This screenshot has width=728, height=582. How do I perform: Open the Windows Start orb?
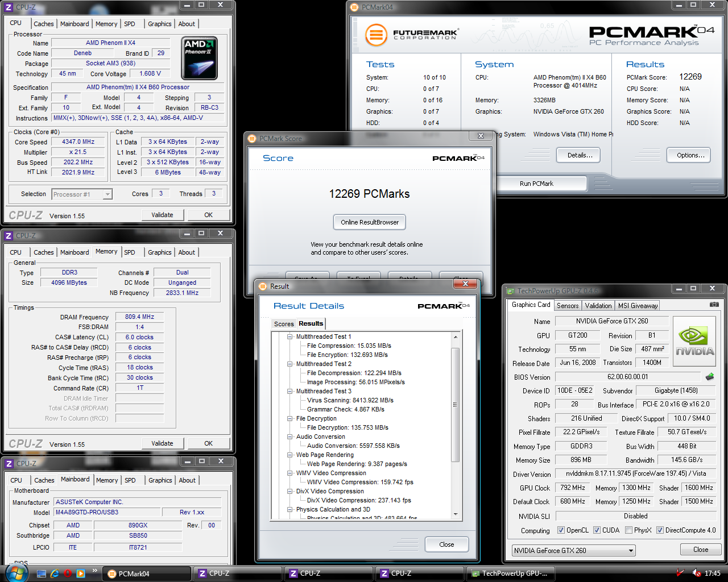[x=15, y=572]
